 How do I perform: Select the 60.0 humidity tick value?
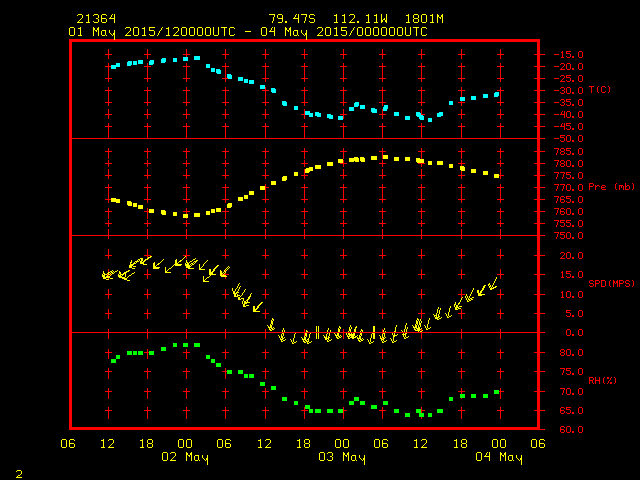(x=571, y=430)
